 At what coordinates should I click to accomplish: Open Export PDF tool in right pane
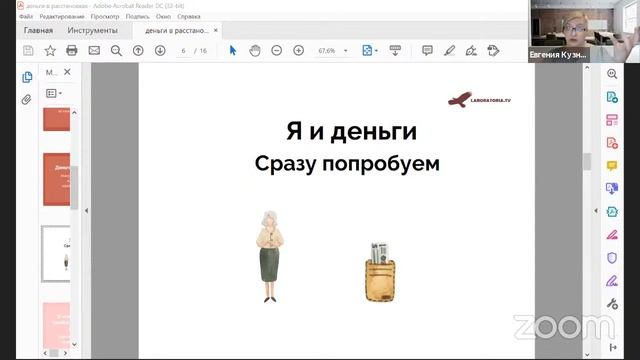click(612, 97)
